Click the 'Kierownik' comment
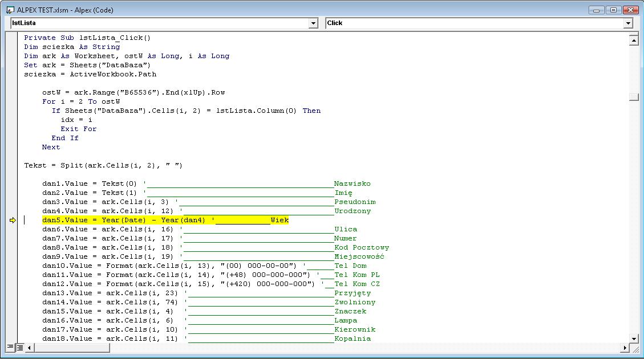 tap(355, 329)
